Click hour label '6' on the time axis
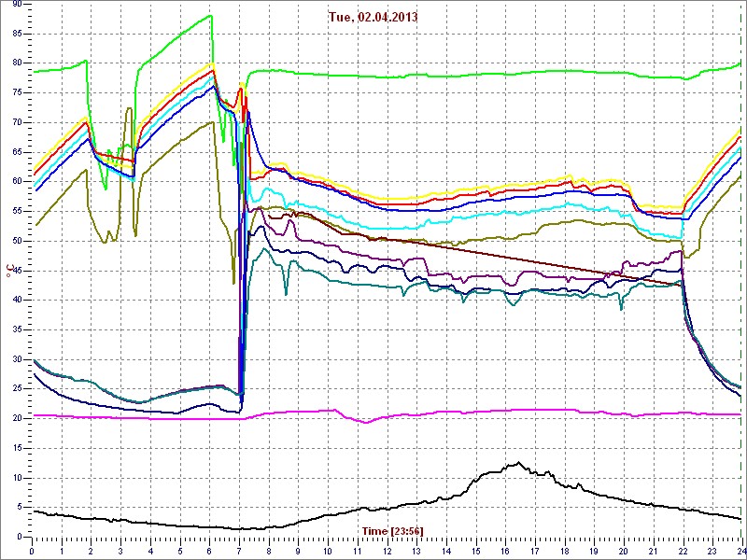This screenshot has height=560, width=747. coord(209,551)
